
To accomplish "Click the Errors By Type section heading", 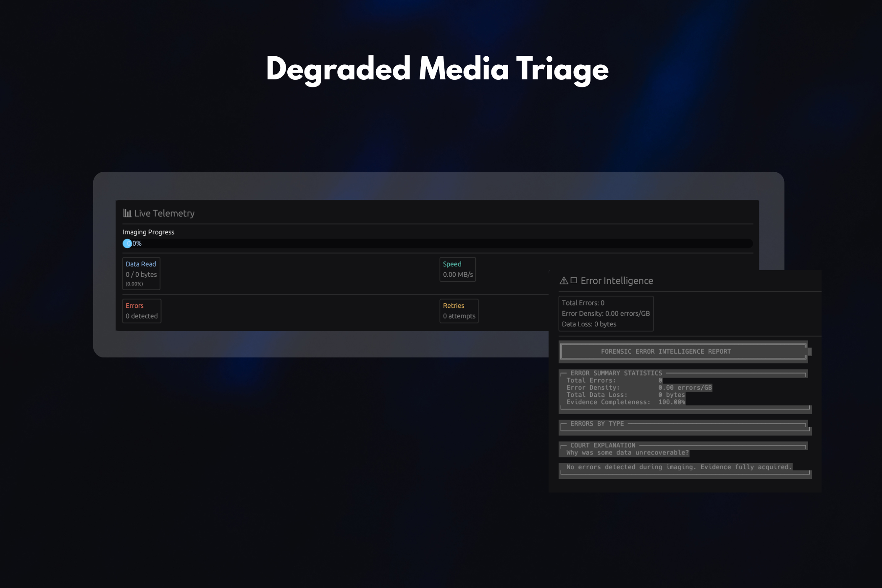I will (597, 424).
